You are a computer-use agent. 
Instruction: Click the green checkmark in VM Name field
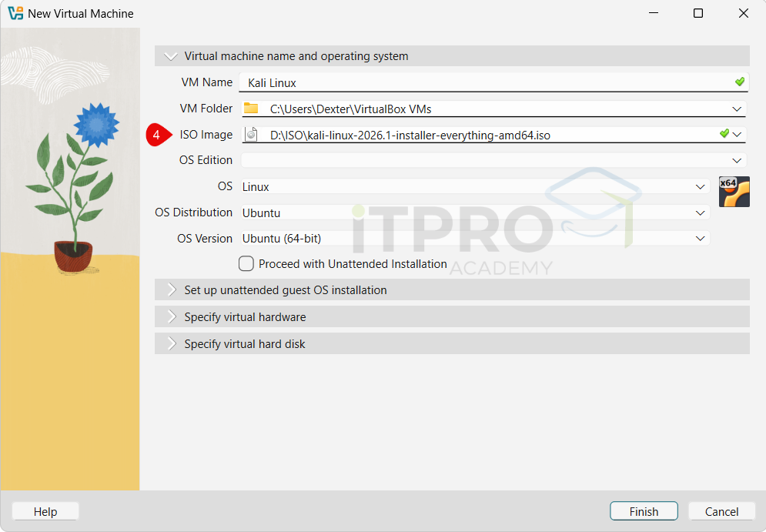pos(740,82)
